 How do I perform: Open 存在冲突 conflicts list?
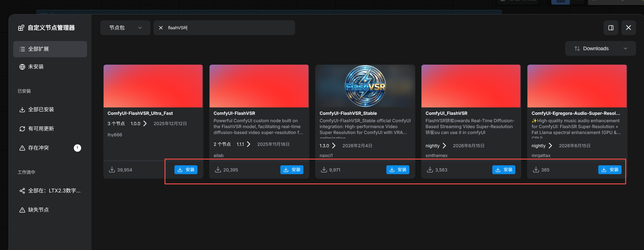[x=50, y=148]
